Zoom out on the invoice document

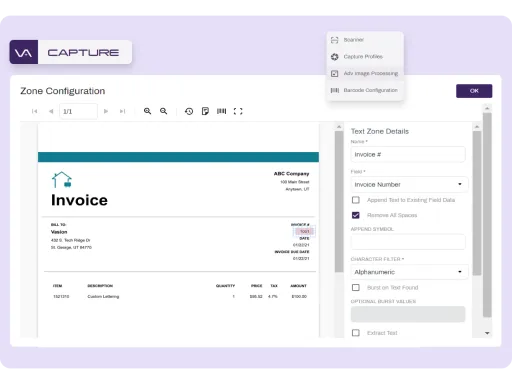pos(163,111)
